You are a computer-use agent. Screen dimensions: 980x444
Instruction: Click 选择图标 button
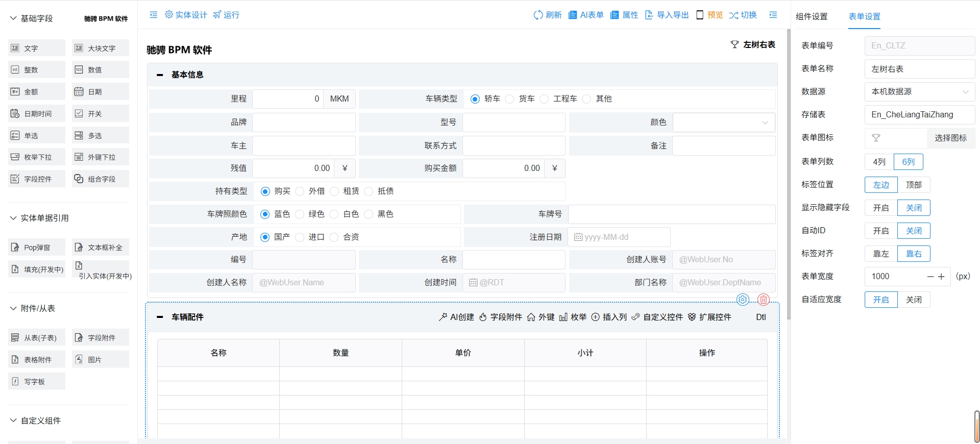pyautogui.click(x=950, y=138)
